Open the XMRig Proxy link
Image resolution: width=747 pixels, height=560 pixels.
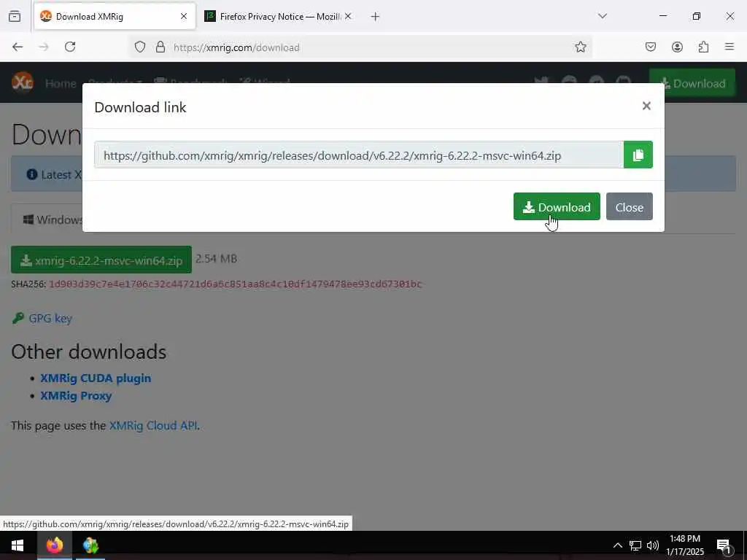pos(76,396)
